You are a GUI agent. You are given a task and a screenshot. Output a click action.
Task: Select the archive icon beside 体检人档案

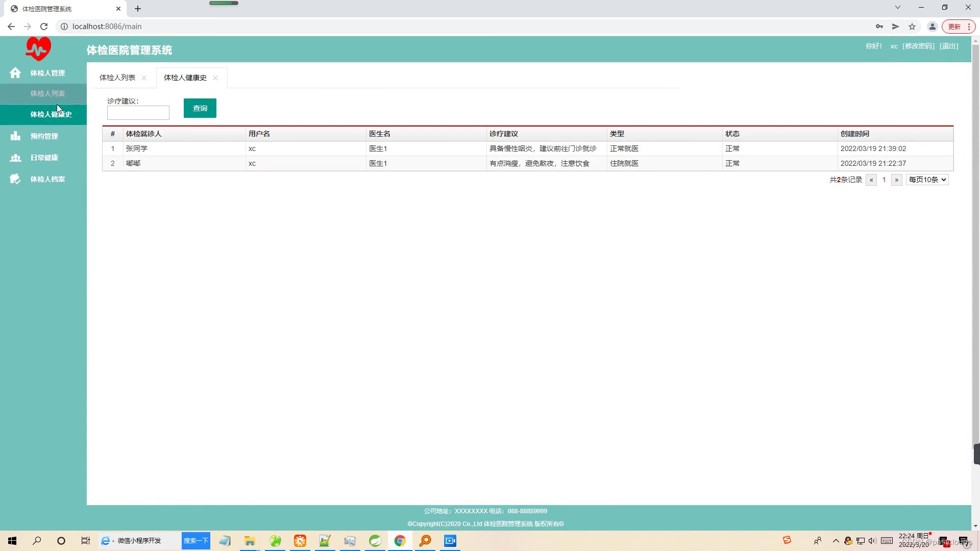click(x=15, y=179)
